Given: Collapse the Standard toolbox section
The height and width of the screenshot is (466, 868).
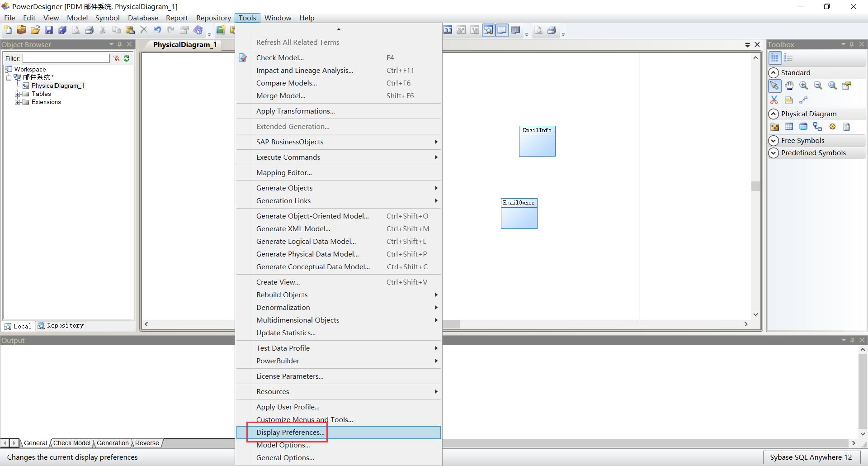Looking at the screenshot, I should (x=774, y=73).
